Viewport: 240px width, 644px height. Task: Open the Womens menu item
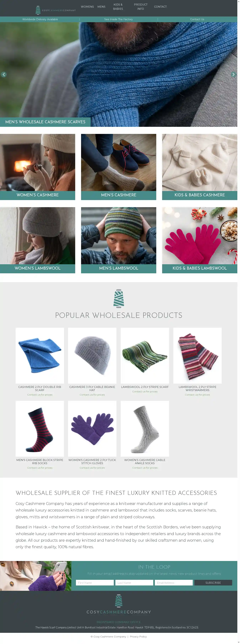click(87, 7)
